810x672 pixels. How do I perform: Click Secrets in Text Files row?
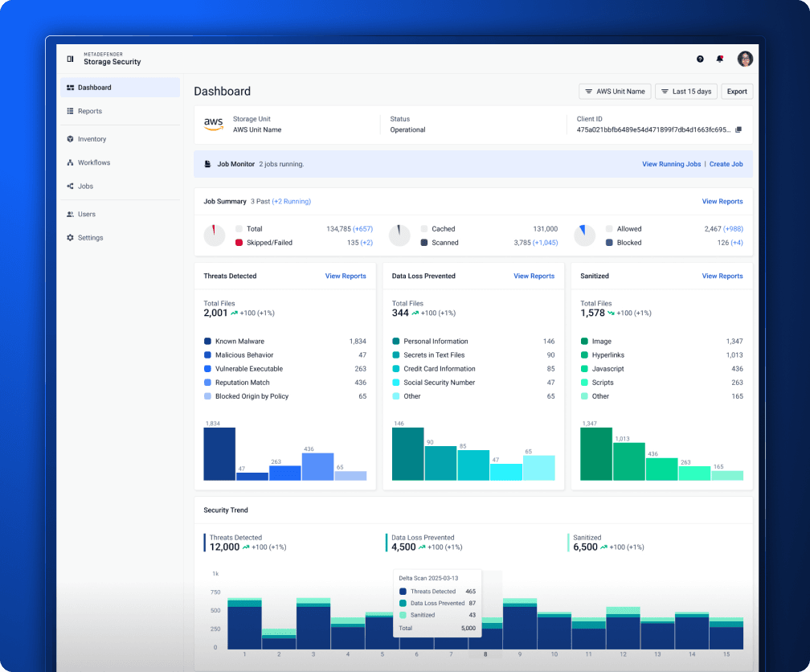[473, 355]
